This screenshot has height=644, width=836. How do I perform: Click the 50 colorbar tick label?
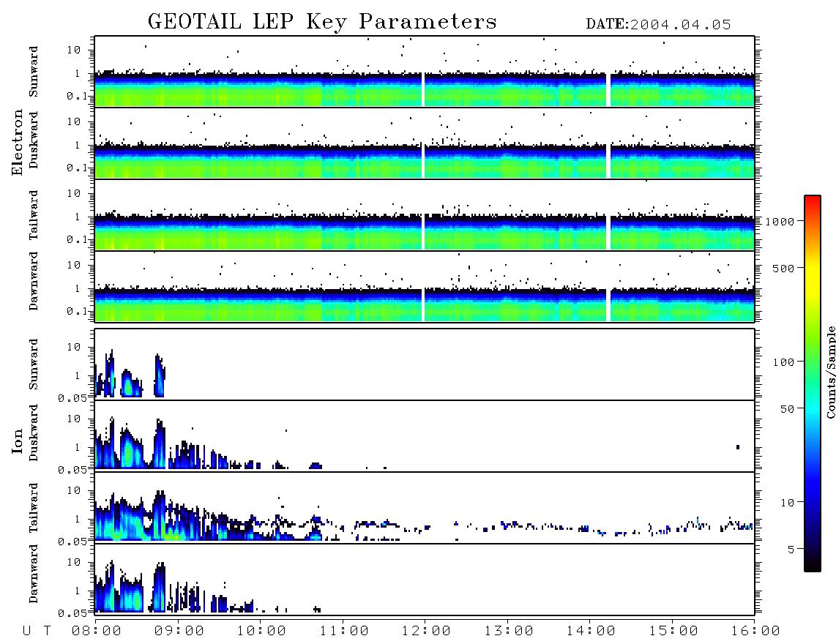(787, 409)
